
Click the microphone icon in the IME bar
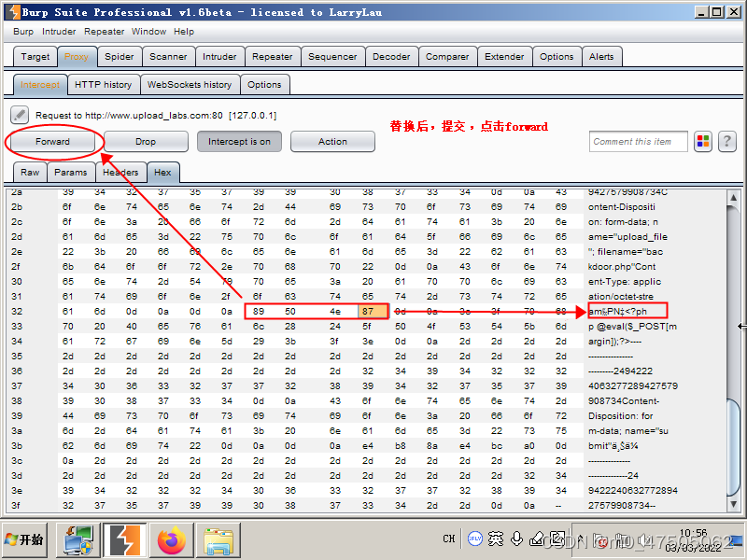[517, 539]
